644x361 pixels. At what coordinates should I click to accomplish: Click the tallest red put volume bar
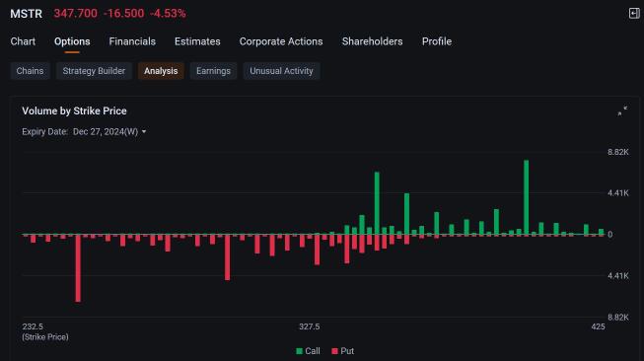click(78, 268)
